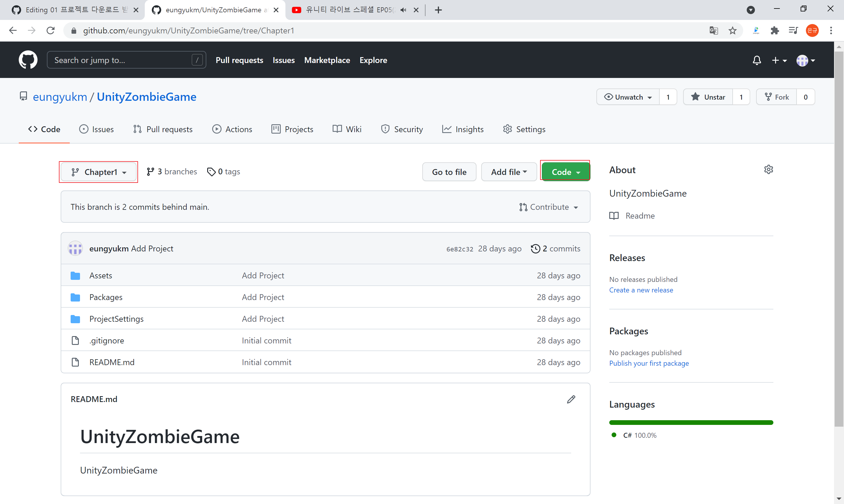Click the green C# languages bar

click(x=691, y=423)
